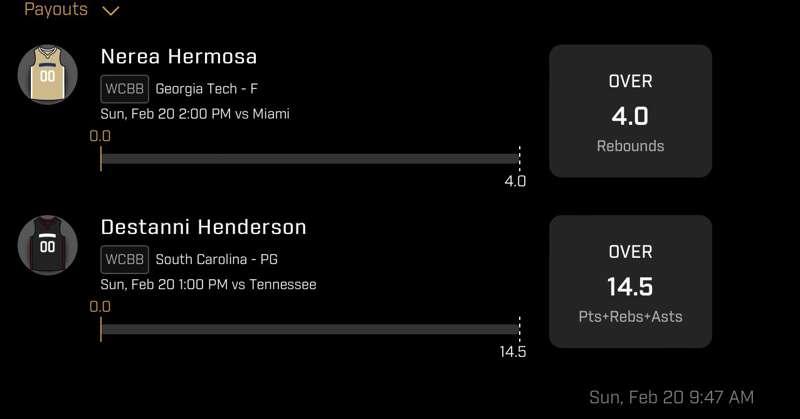This screenshot has width=800, height=419.
Task: Open the Nerea Hermosa player name
Action: click(x=179, y=57)
